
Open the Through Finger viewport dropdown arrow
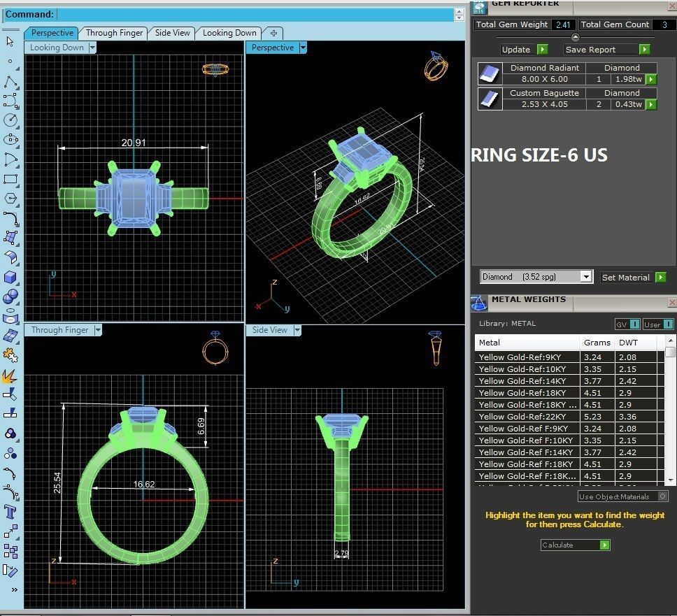click(x=98, y=330)
